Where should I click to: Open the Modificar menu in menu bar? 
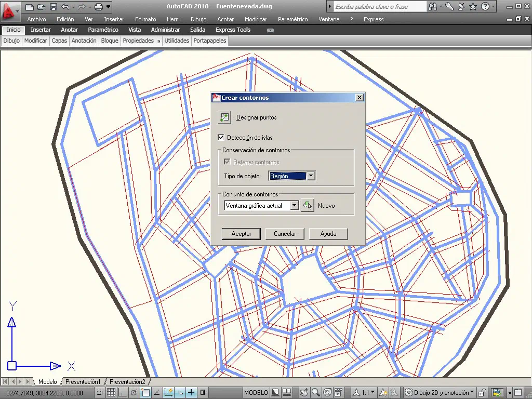[x=256, y=19]
